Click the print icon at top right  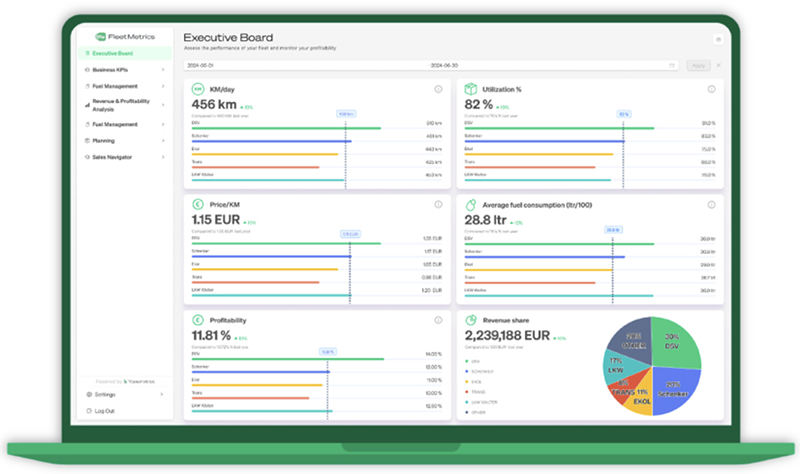click(x=717, y=40)
